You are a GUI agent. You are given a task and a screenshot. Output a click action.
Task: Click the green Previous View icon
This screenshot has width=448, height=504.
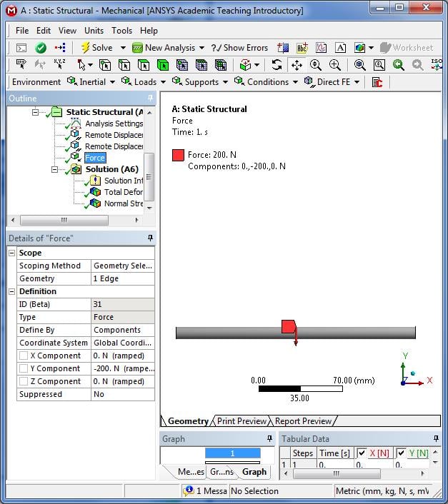(399, 65)
